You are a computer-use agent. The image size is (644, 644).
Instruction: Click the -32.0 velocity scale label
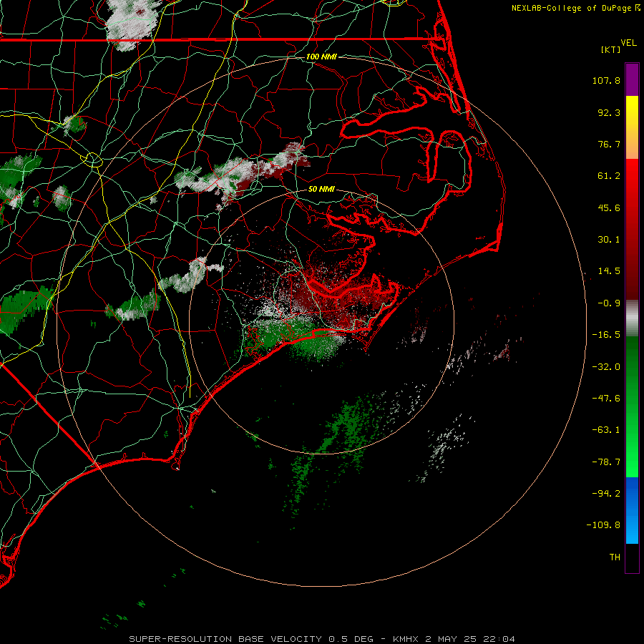click(606, 367)
